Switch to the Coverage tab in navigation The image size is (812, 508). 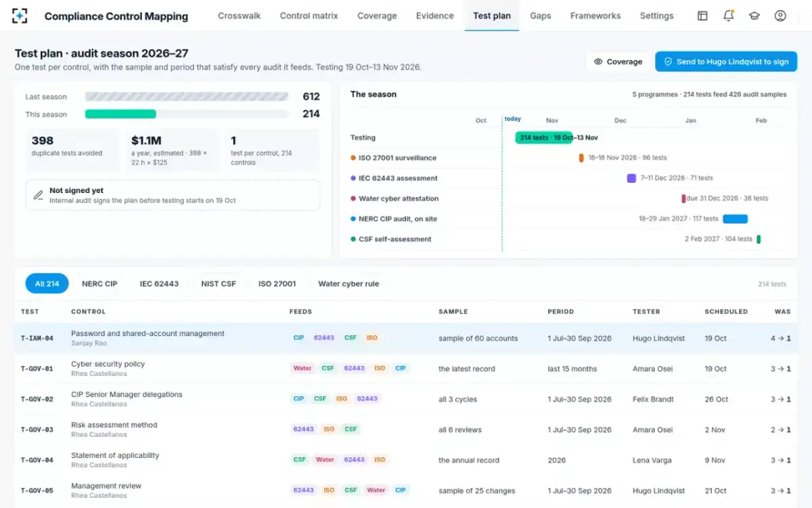[x=377, y=16]
